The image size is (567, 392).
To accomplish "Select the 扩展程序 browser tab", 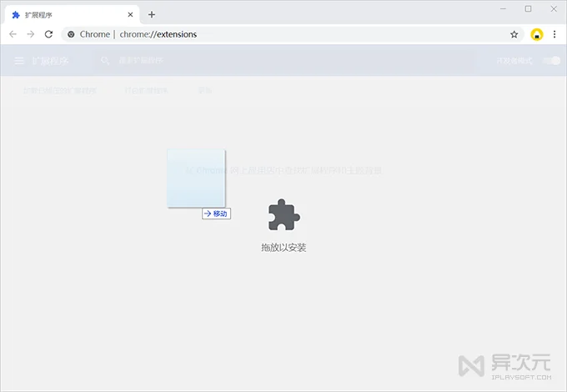I will (x=73, y=14).
